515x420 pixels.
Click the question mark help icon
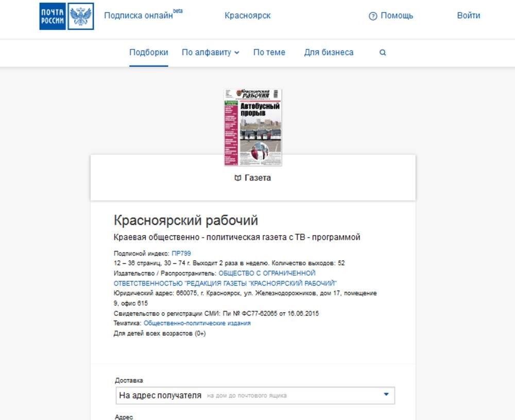coord(373,16)
